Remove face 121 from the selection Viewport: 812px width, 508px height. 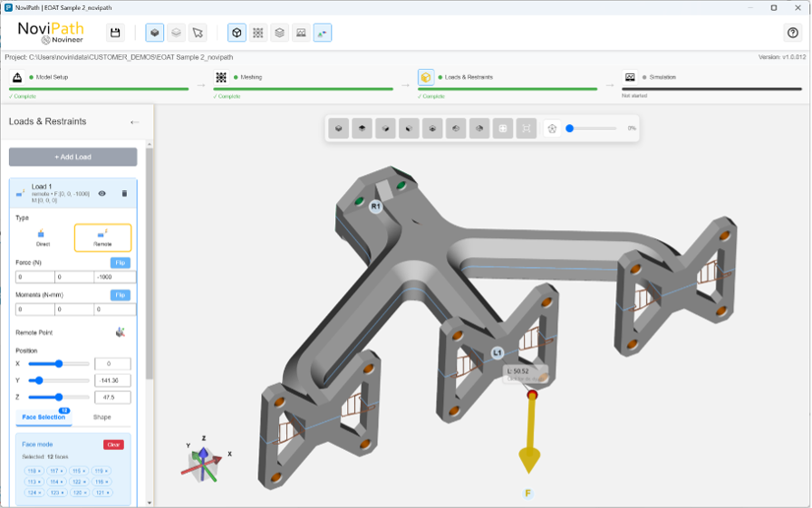(101, 493)
